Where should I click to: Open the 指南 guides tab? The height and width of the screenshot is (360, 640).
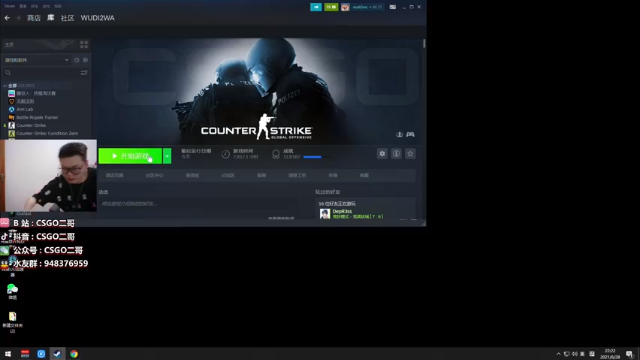tap(262, 175)
